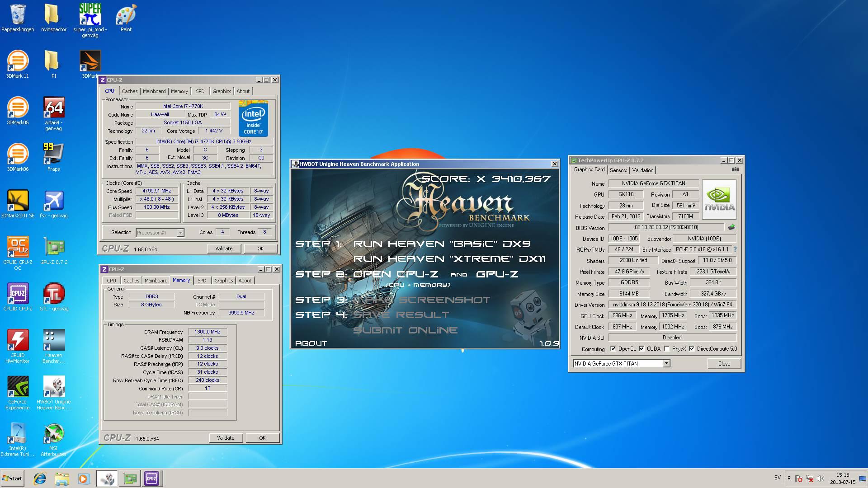Show hidden tray icons arrow
The image size is (868, 488).
pyautogui.click(x=789, y=478)
